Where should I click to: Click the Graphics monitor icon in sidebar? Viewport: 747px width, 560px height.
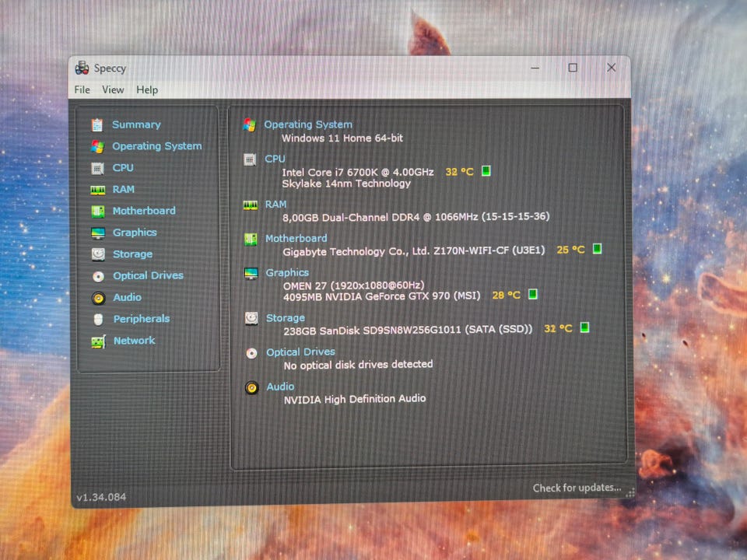(x=98, y=233)
